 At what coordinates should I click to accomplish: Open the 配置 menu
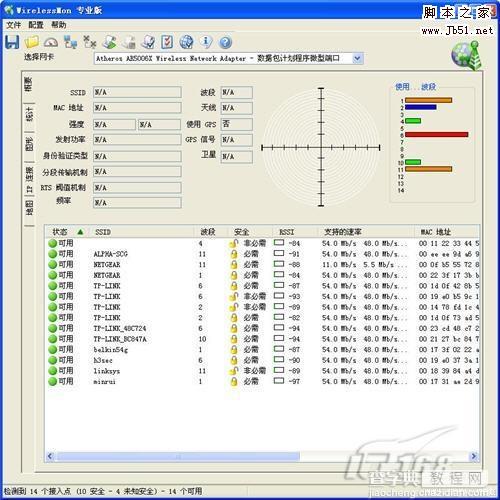[36, 25]
